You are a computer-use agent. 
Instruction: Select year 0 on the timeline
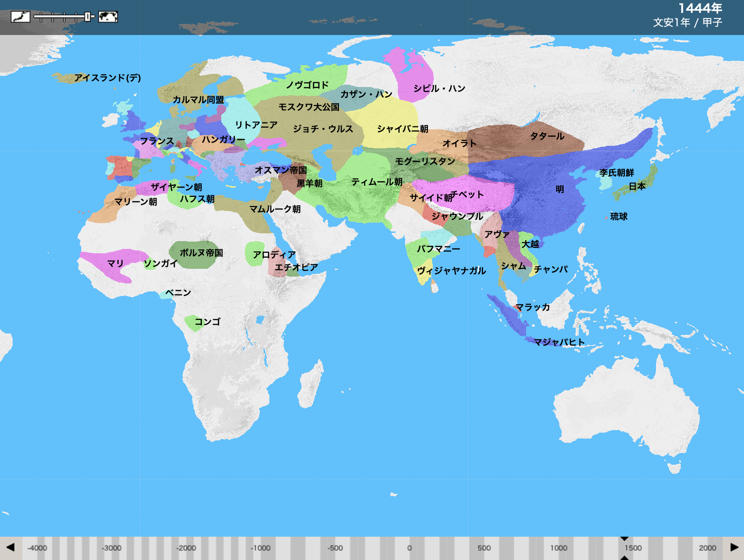409,548
